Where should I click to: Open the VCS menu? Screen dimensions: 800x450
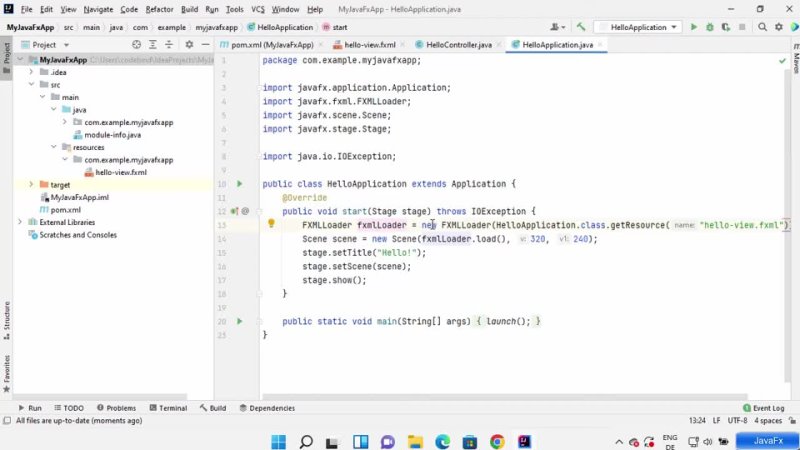click(x=258, y=9)
